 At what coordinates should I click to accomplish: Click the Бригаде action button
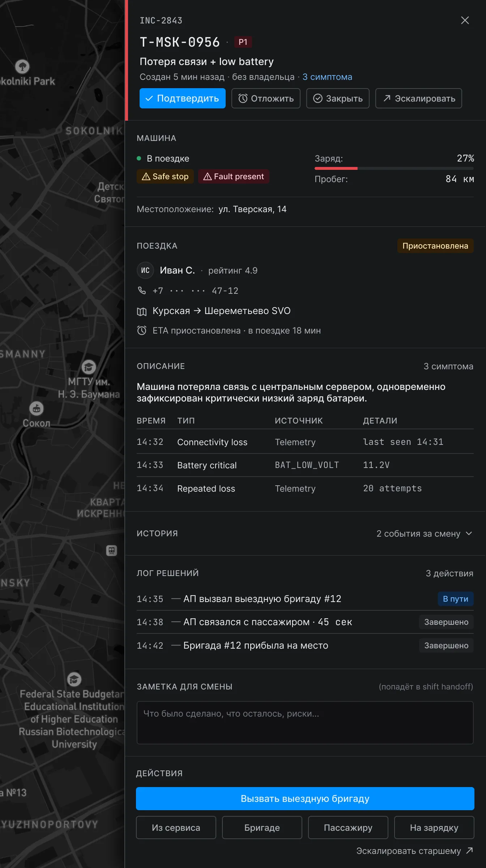[262, 828]
